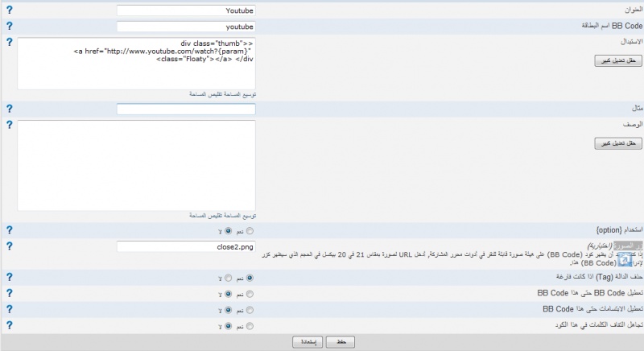Select نعم for disable smilies within this BB Code
Image resolution: width=644 pixels, height=351 pixels.
tap(249, 309)
